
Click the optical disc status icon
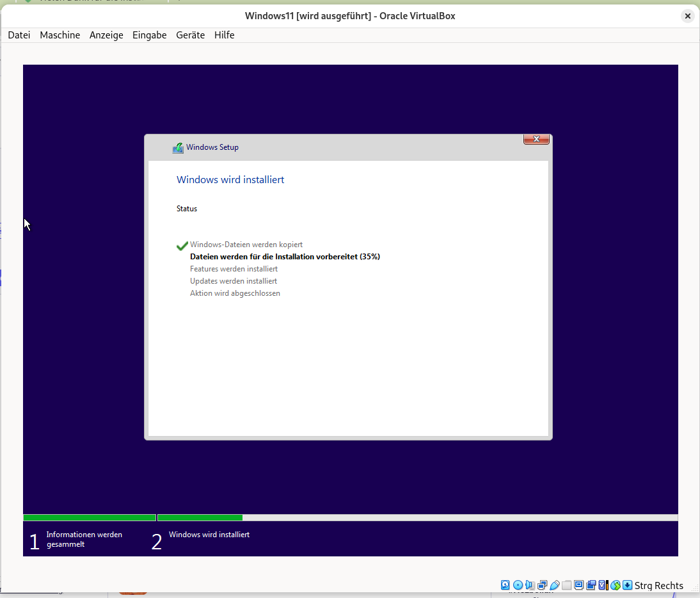point(518,585)
